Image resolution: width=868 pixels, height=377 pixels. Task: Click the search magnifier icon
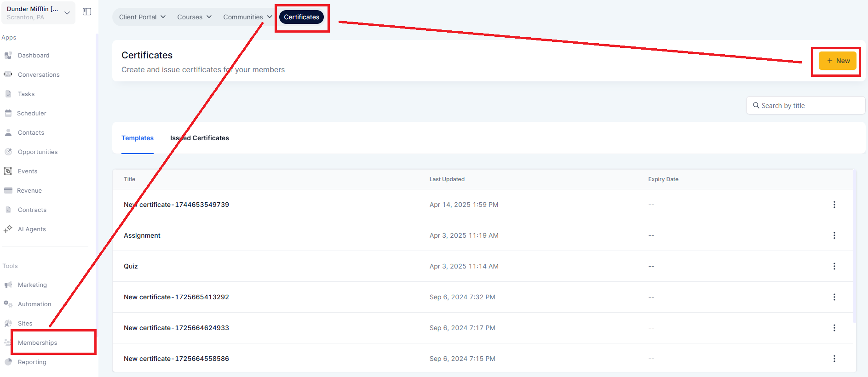pos(756,105)
